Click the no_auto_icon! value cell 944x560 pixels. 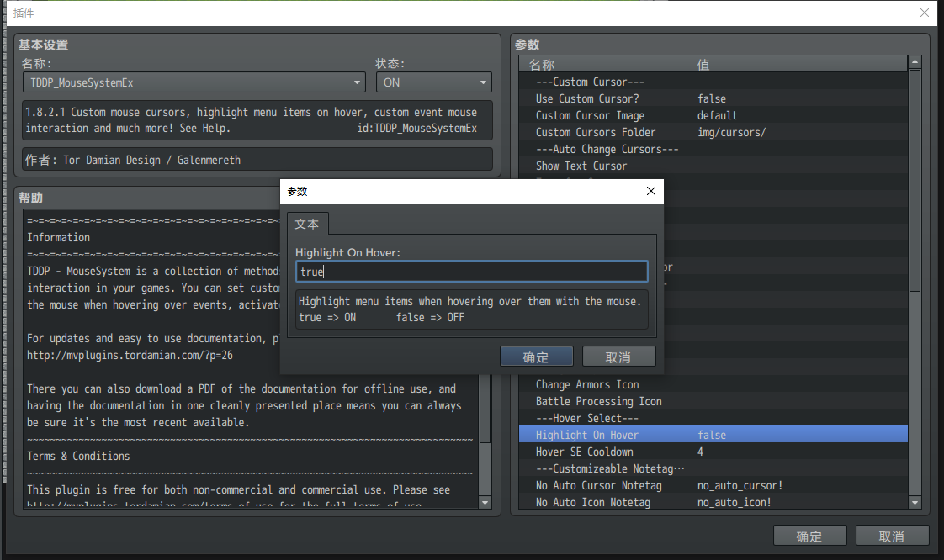tap(734, 502)
